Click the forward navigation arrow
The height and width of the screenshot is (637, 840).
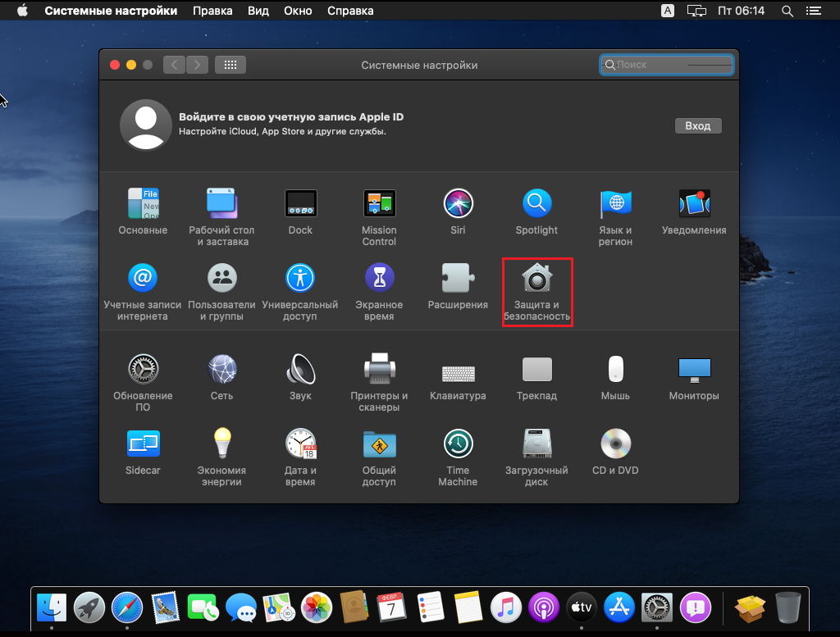[x=197, y=65]
